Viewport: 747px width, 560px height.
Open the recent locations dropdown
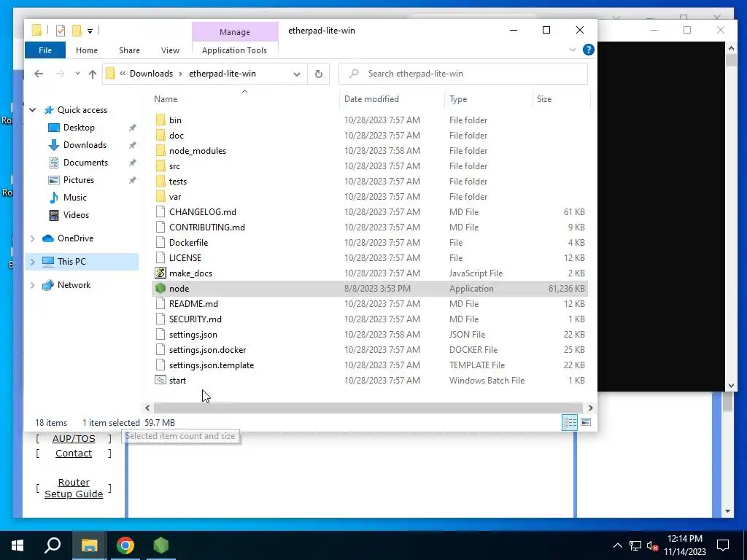[x=77, y=74]
